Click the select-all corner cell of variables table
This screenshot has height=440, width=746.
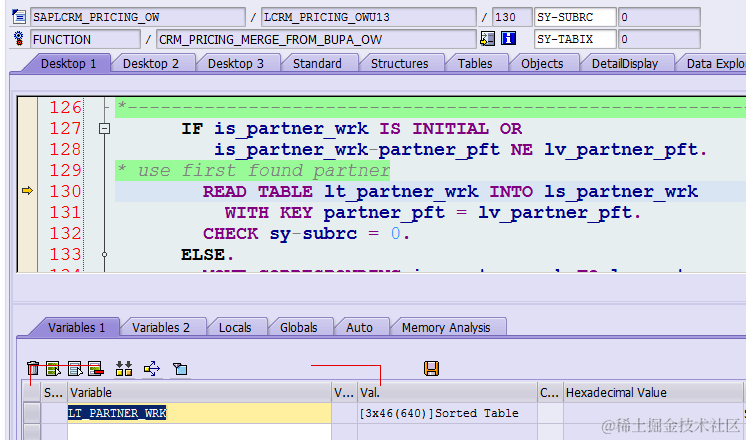point(32,392)
